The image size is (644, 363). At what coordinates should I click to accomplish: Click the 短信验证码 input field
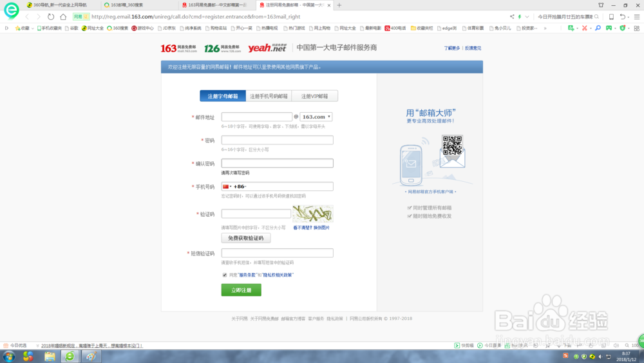(x=277, y=253)
